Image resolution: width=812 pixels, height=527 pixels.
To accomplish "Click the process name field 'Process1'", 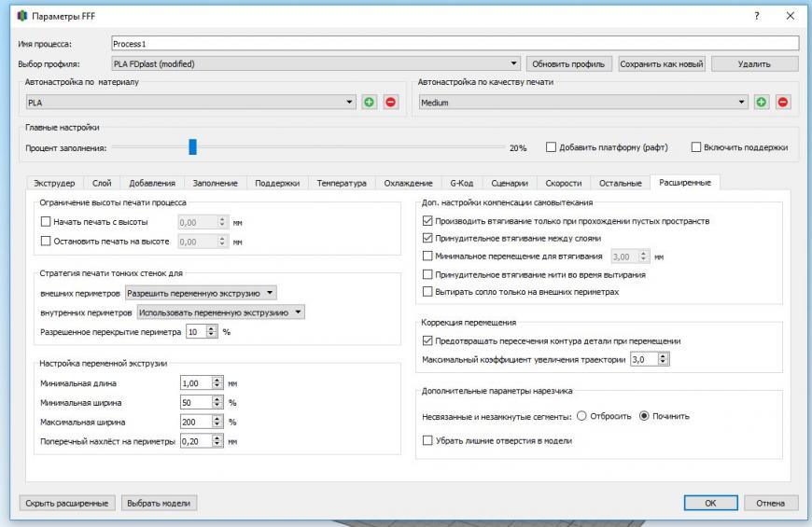I will point(455,44).
